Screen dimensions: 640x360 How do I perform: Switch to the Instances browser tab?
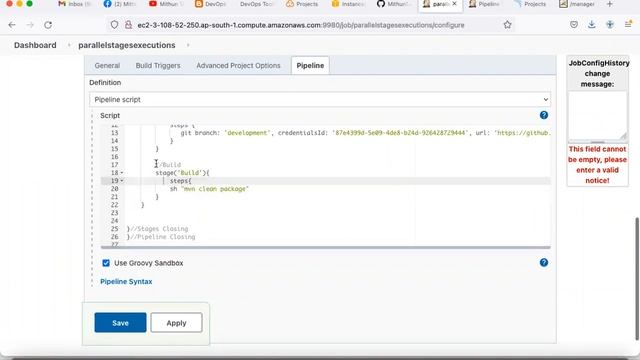click(x=347, y=4)
